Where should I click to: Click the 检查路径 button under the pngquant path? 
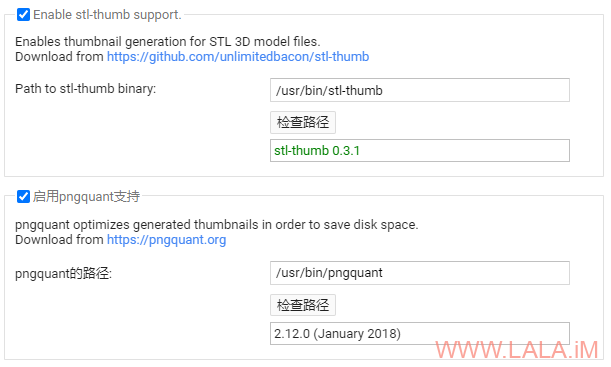tap(303, 305)
